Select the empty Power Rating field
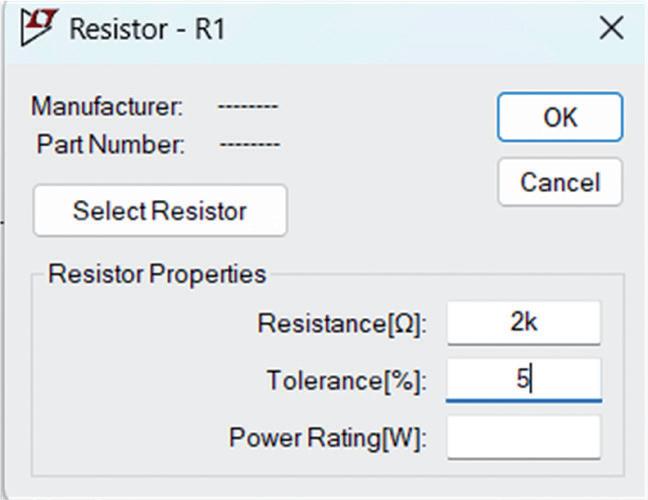 523,437
